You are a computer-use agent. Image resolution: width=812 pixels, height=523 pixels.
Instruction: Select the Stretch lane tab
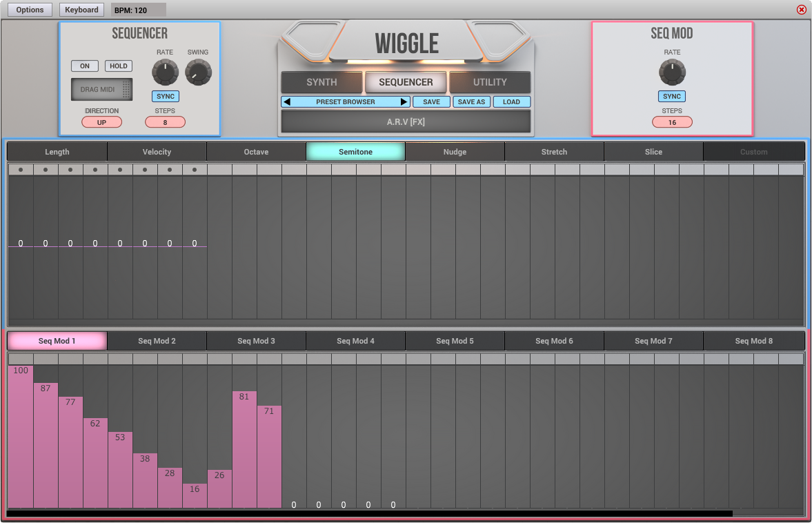tap(555, 152)
